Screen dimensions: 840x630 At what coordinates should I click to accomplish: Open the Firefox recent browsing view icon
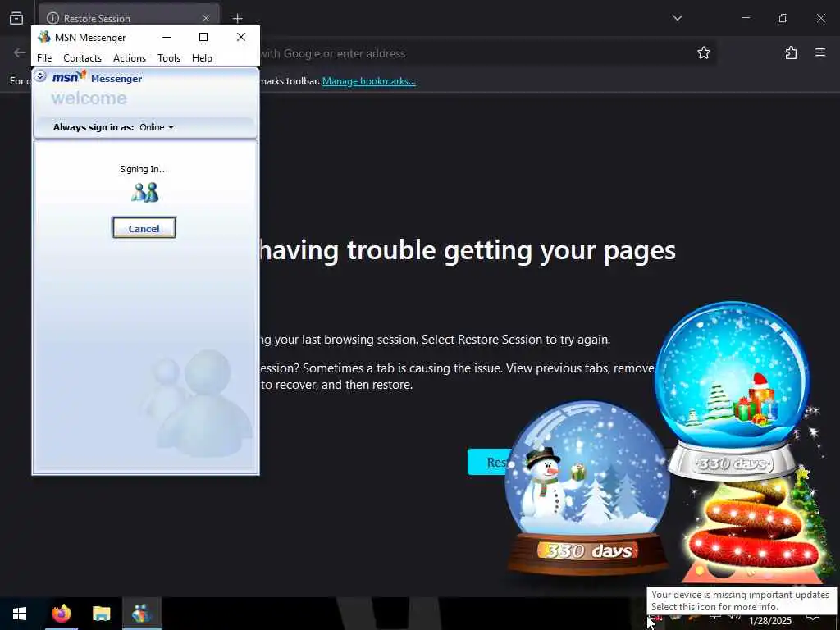point(16,18)
